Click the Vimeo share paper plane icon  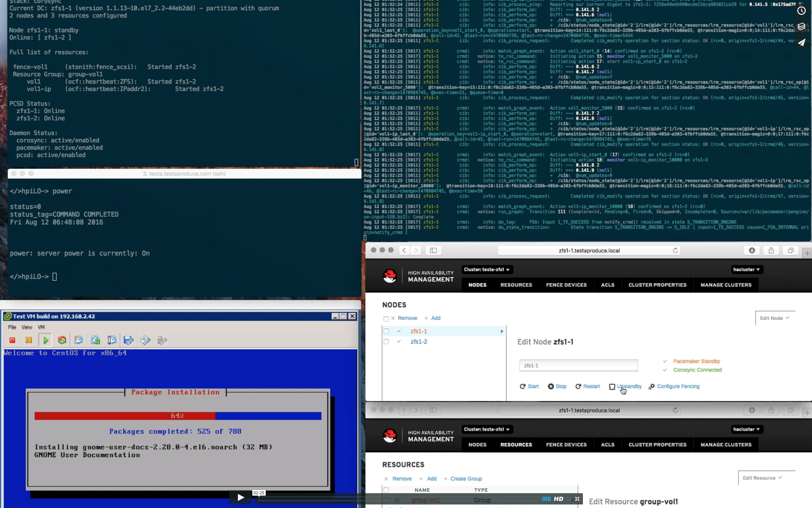point(801,42)
